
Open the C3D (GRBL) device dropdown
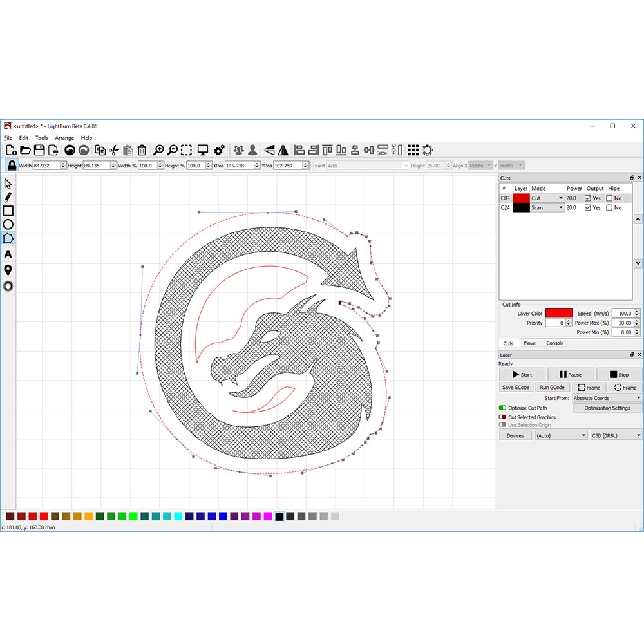[x=615, y=435]
